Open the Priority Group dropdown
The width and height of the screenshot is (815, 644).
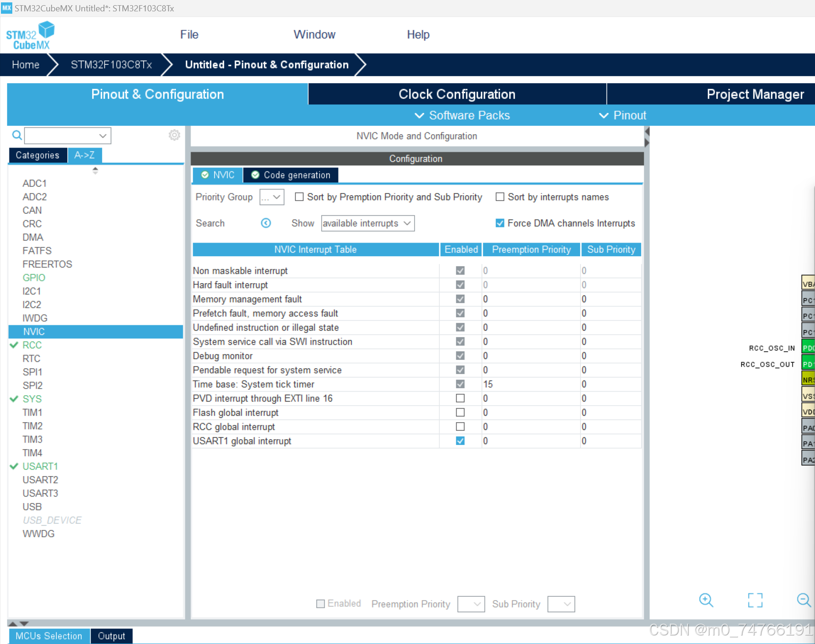click(x=272, y=197)
